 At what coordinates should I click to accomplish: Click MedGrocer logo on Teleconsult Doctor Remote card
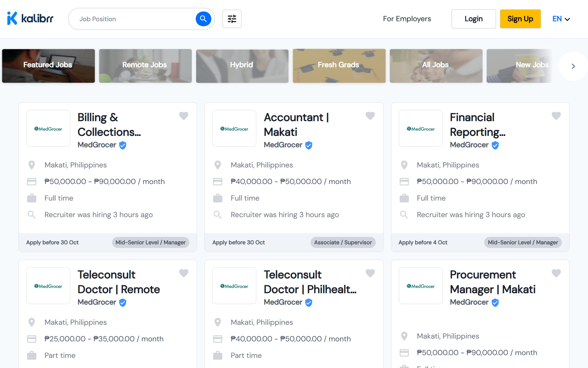48,286
